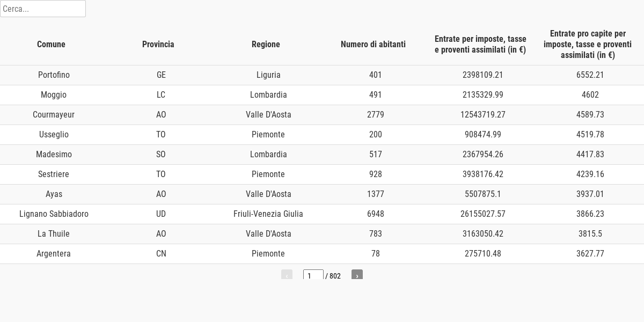This screenshot has width=644, height=322.
Task: Go to next page arrow
Action: click(357, 275)
